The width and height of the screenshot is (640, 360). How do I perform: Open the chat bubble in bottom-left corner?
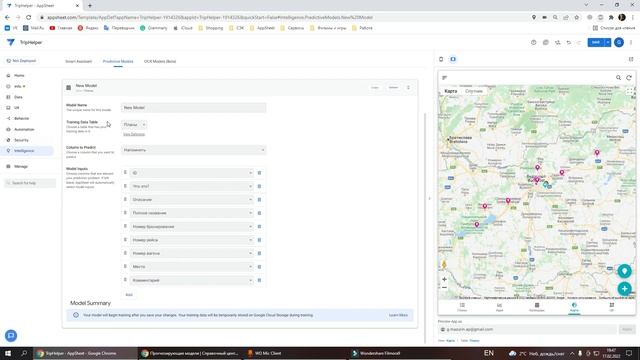point(11,336)
